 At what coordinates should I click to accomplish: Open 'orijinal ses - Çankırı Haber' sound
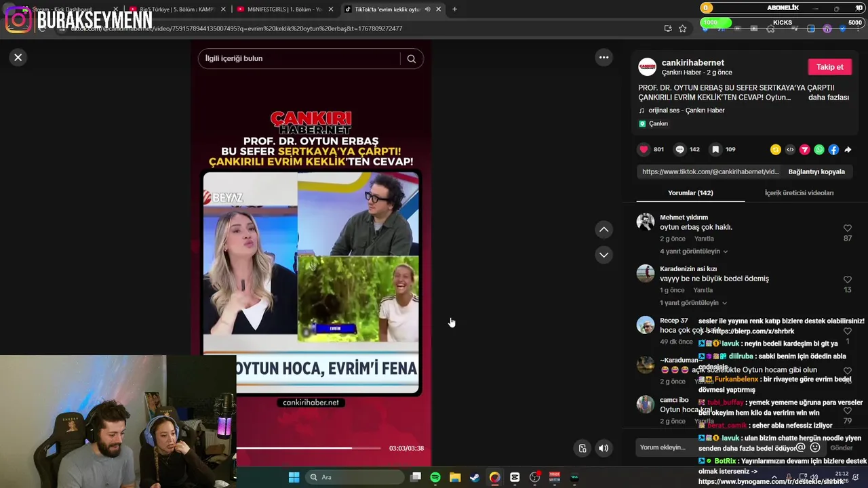686,110
